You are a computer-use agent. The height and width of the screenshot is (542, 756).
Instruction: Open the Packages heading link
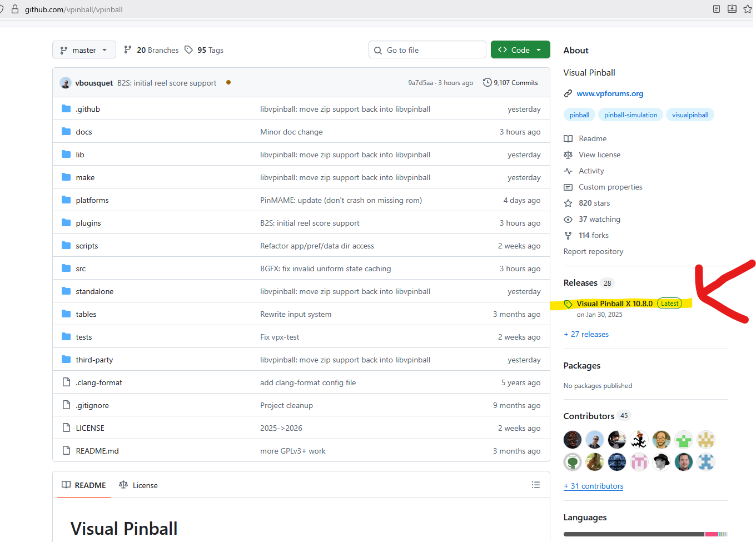582,366
